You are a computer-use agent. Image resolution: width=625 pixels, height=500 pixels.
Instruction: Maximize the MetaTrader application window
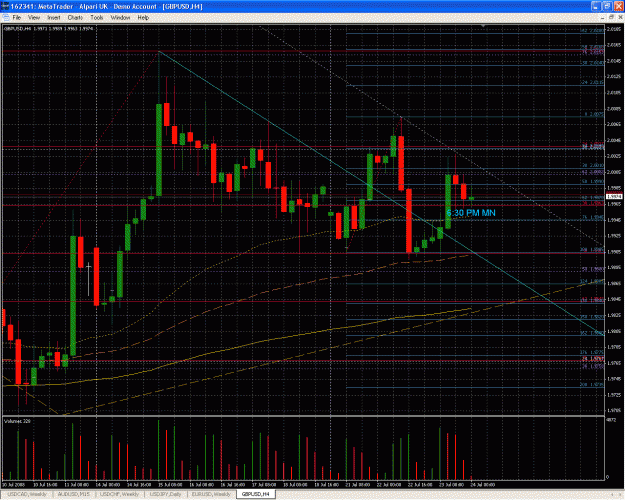tap(607, 6)
